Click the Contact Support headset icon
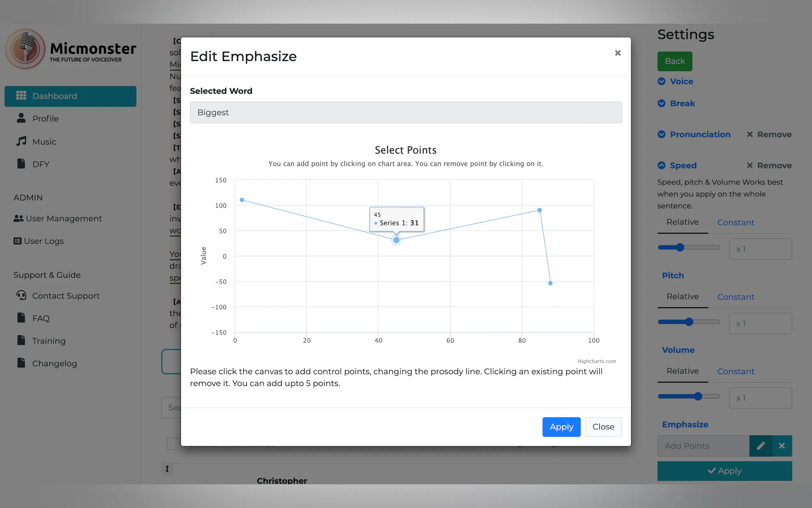 pyautogui.click(x=21, y=295)
